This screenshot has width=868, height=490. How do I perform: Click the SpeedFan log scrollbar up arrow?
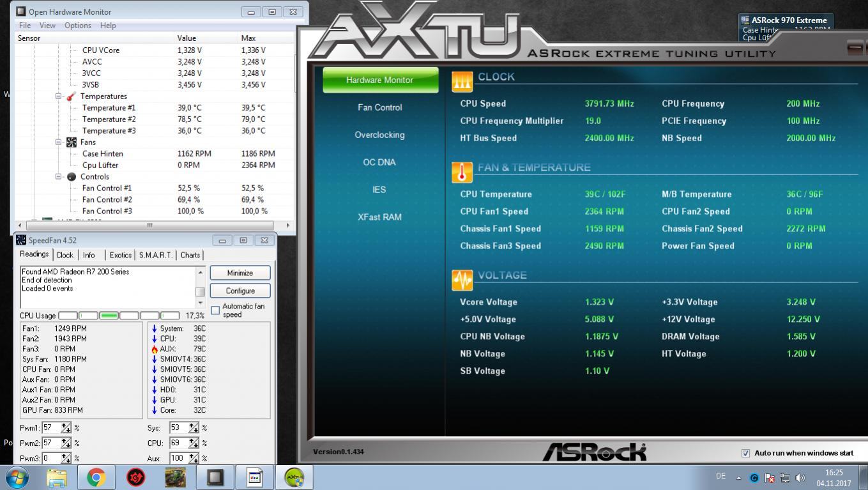point(201,273)
